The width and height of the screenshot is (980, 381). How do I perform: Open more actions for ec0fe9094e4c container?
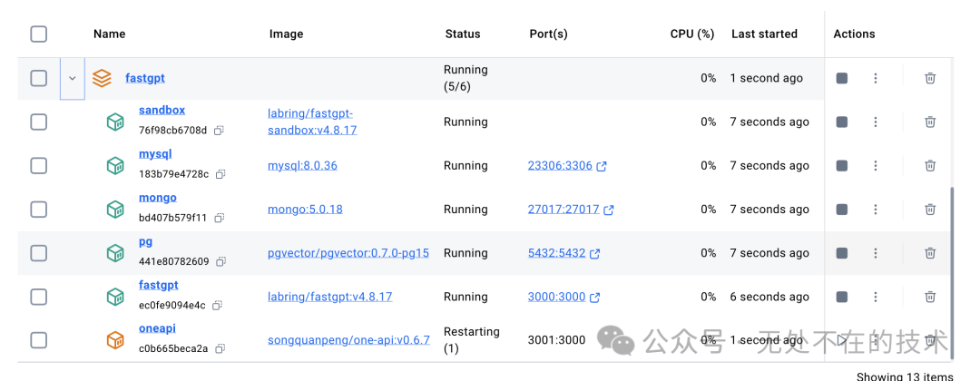click(876, 297)
